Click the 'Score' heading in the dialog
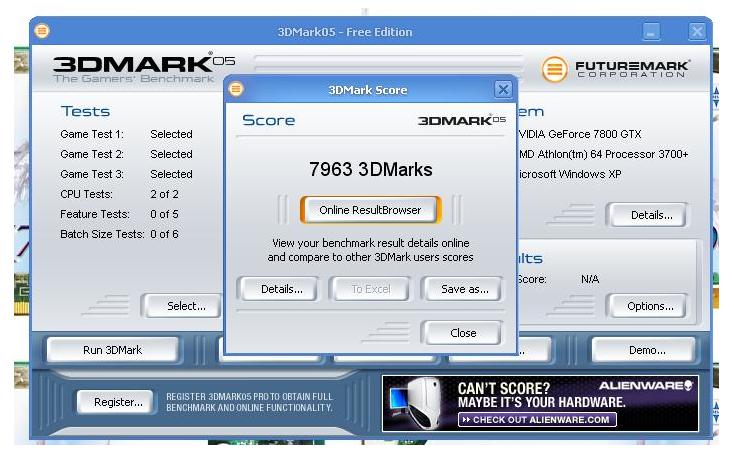734x459 pixels. coord(268,120)
